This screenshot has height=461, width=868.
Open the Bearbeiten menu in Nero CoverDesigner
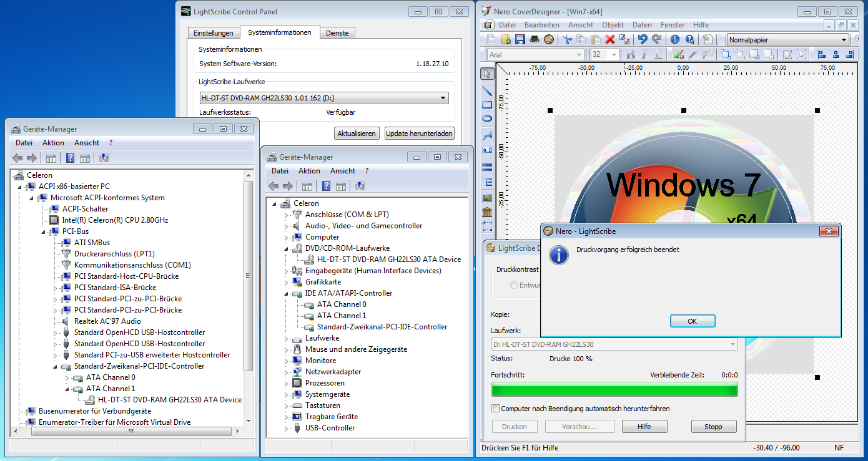pyautogui.click(x=541, y=25)
